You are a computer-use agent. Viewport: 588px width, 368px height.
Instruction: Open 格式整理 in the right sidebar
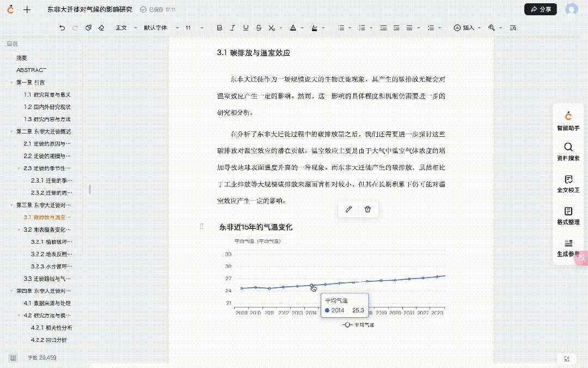click(x=568, y=215)
